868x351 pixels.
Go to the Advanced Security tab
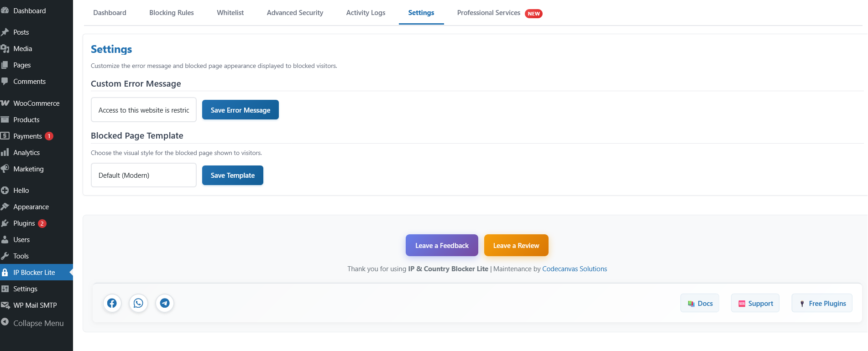(x=295, y=13)
